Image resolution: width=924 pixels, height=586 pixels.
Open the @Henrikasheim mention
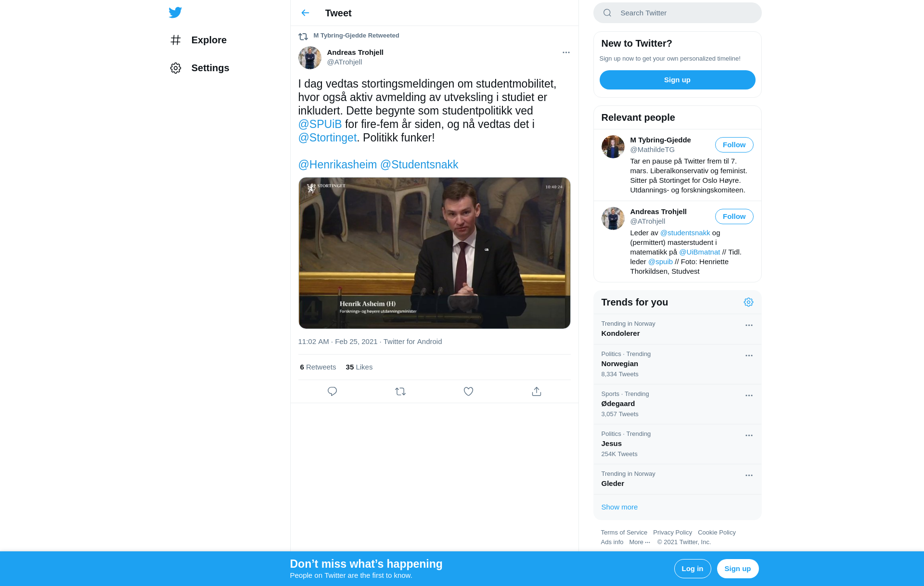coord(337,165)
